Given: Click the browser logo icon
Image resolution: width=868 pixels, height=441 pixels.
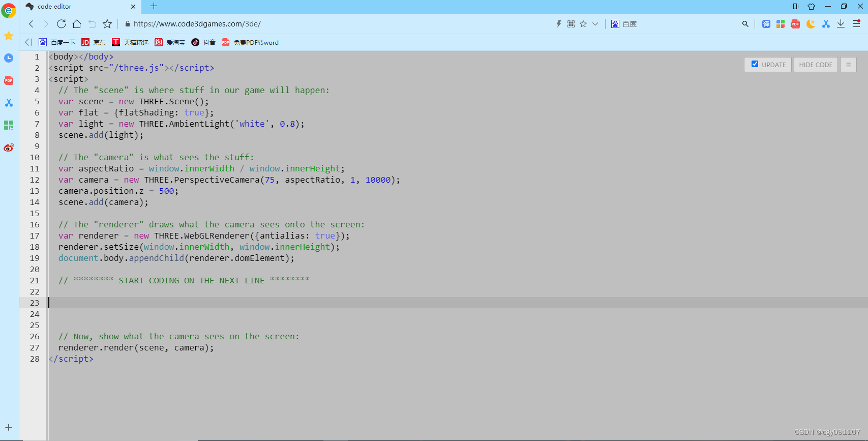Looking at the screenshot, I should tap(9, 10).
